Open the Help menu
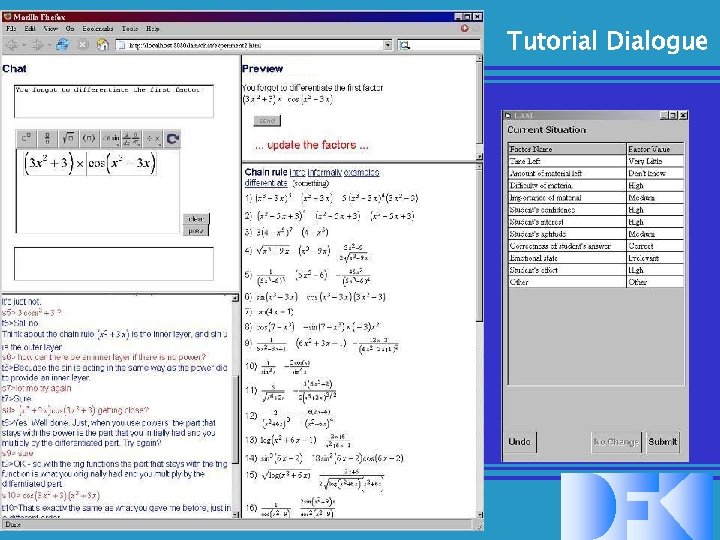Viewport: 720px width, 540px height. [x=152, y=28]
